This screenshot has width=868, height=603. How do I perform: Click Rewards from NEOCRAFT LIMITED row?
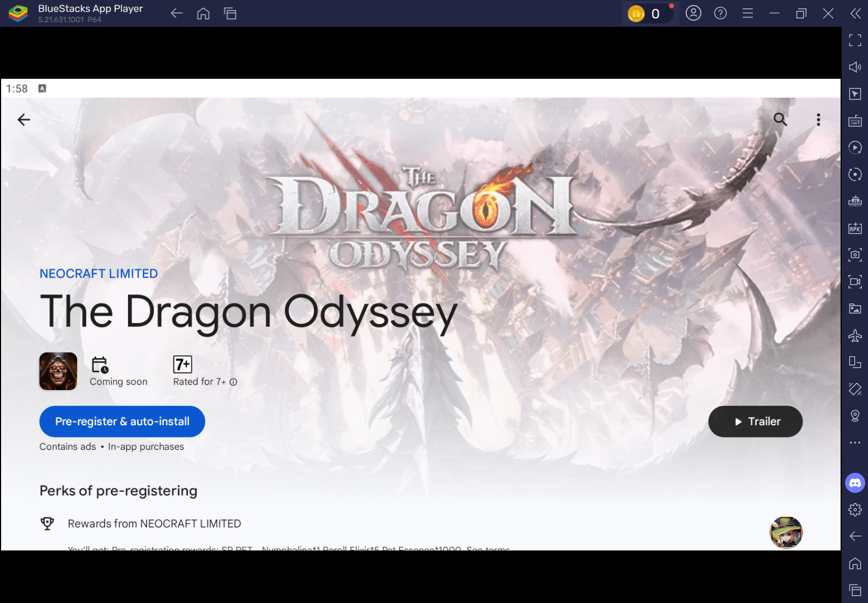[x=154, y=524]
